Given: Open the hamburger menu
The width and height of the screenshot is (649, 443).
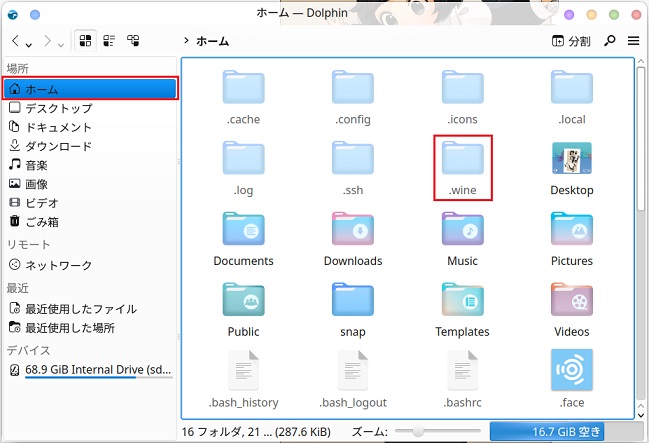Looking at the screenshot, I should pyautogui.click(x=633, y=42).
